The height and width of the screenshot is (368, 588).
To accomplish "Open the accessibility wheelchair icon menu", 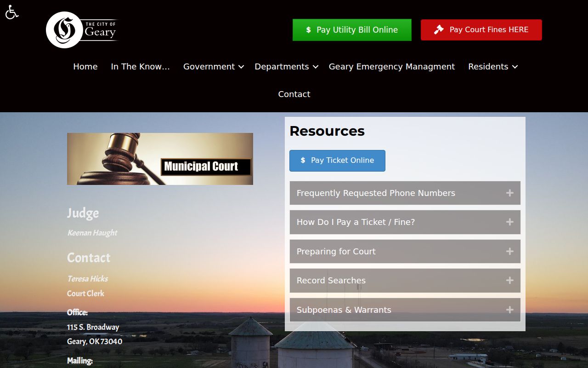I will point(11,12).
